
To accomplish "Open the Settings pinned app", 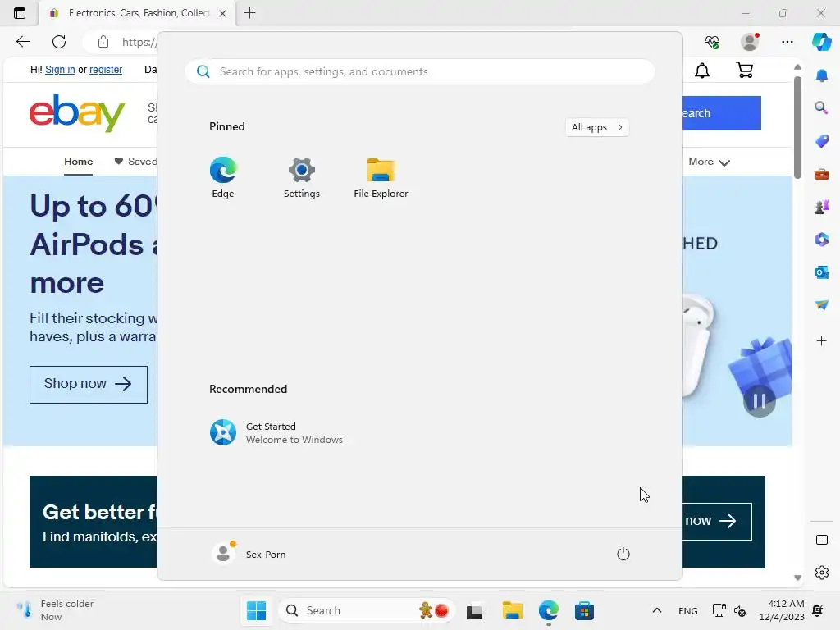I will [x=302, y=177].
